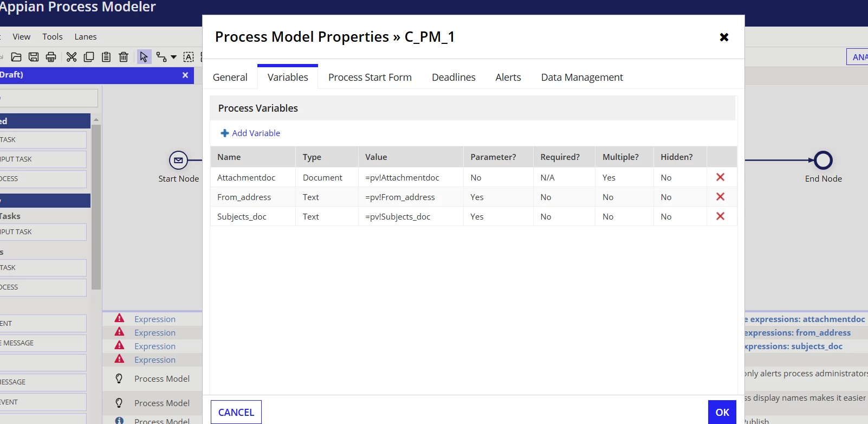Select the Start Node on the canvas
The image size is (868, 424).
click(x=178, y=160)
